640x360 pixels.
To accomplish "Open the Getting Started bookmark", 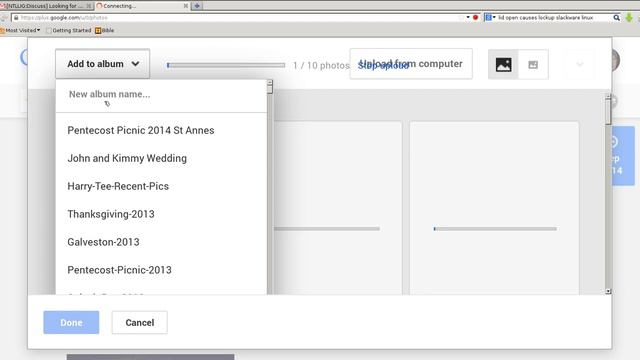I will point(69,30).
